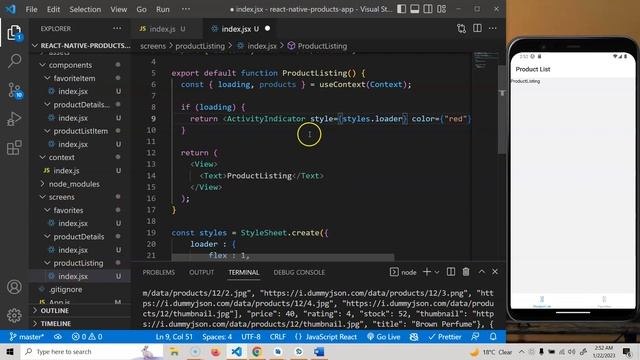Open errors and warnings status item
The height and width of the screenshot is (360, 640).
[87, 337]
